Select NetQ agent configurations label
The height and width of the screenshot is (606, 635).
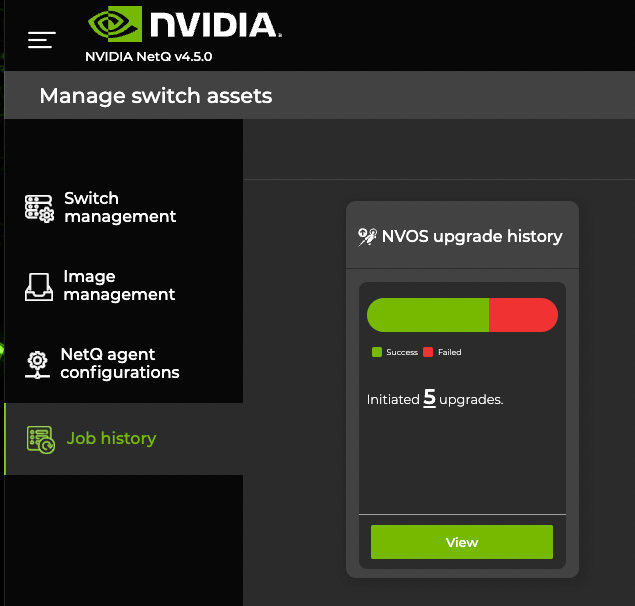pos(120,363)
